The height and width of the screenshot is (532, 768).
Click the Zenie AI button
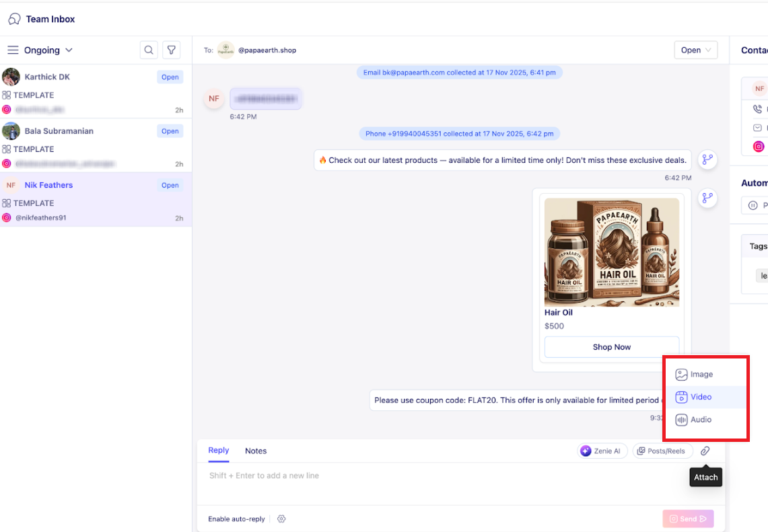(602, 451)
